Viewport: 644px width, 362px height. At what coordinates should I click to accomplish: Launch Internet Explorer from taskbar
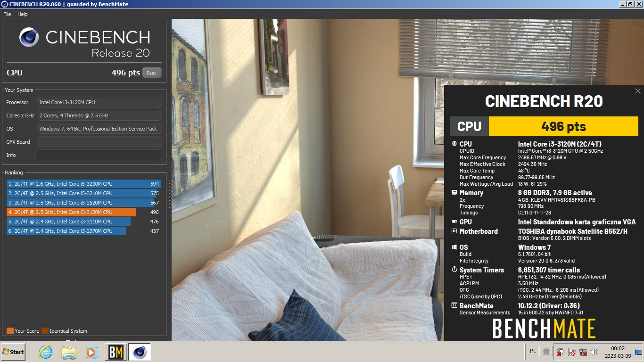pos(46,352)
